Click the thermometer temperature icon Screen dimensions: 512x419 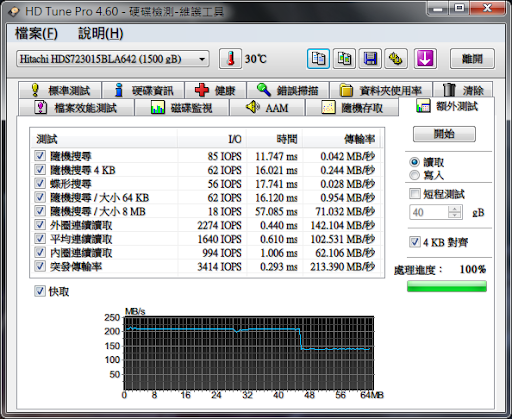point(230,59)
